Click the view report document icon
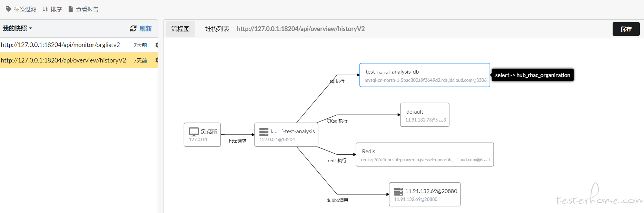 71,9
